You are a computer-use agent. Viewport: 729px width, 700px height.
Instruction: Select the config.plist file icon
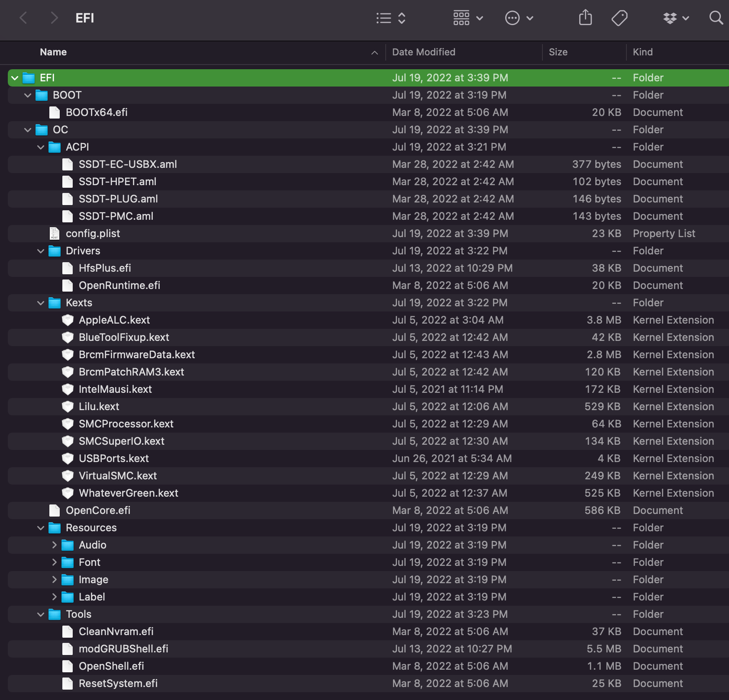pyautogui.click(x=55, y=234)
